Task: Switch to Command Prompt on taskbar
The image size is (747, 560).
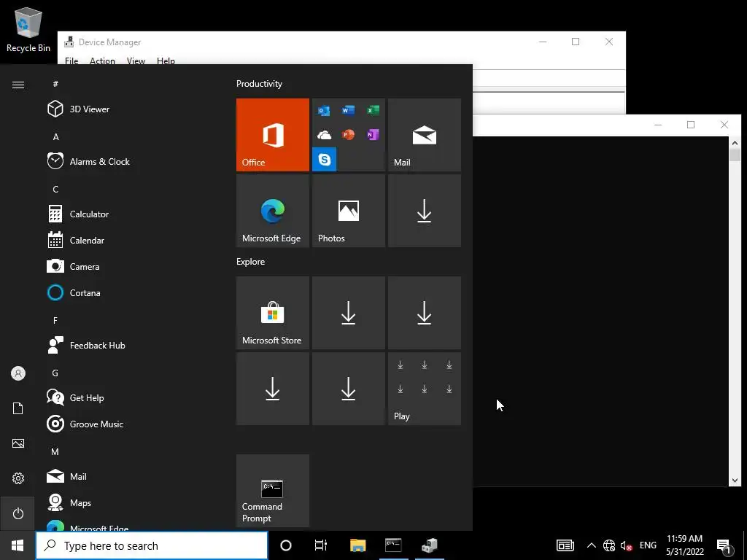Action: tap(393, 545)
